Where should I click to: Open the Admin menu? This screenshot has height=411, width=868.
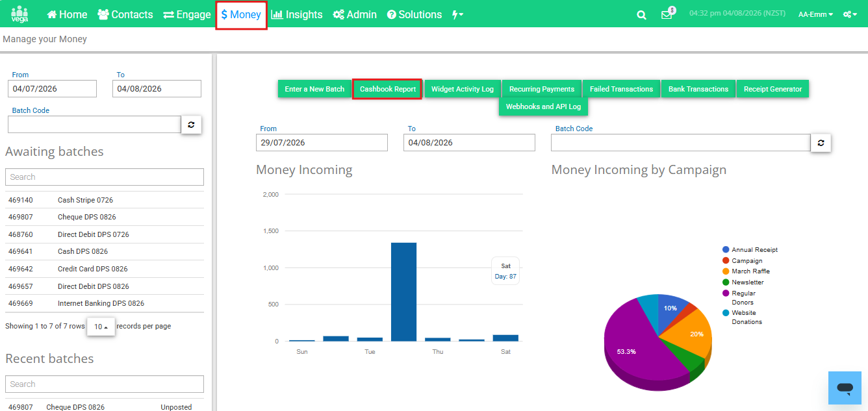[x=355, y=14]
